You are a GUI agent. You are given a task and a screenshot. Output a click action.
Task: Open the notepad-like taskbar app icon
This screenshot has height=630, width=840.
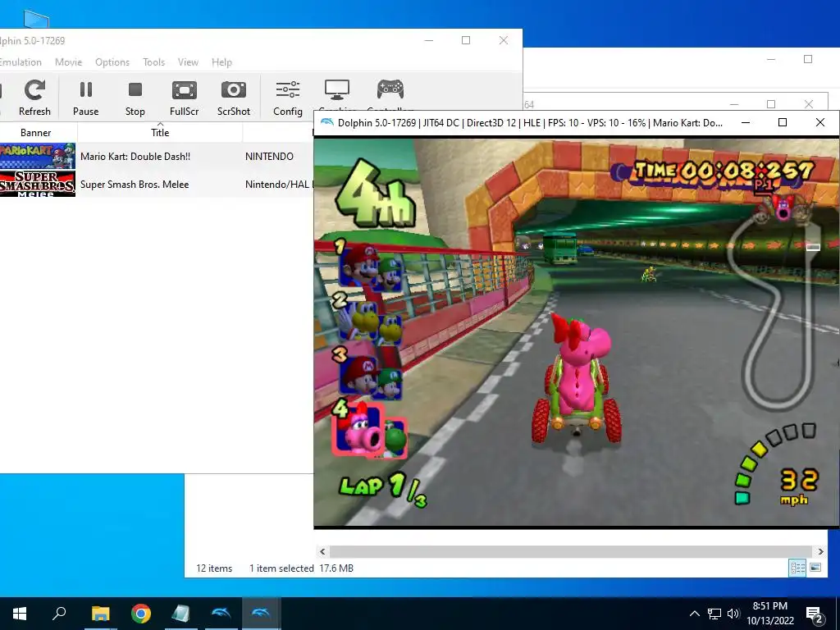click(x=181, y=614)
